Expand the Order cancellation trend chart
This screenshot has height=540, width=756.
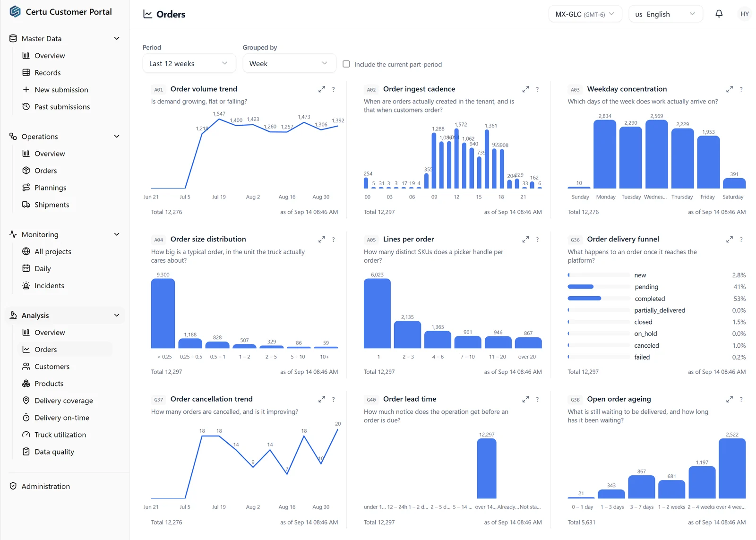pos(322,399)
